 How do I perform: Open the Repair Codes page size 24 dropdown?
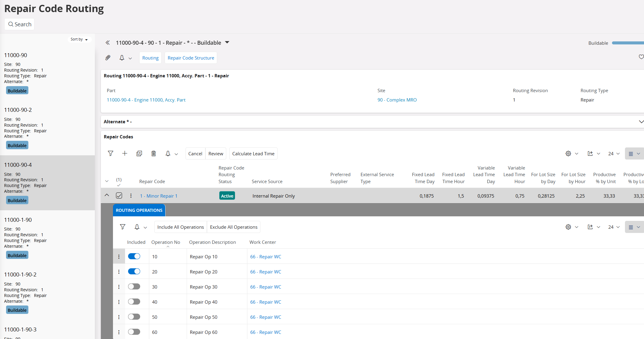613,153
